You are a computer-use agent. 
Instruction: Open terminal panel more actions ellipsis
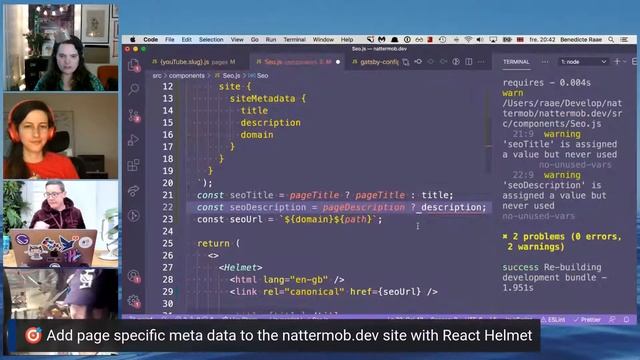pyautogui.click(x=545, y=62)
